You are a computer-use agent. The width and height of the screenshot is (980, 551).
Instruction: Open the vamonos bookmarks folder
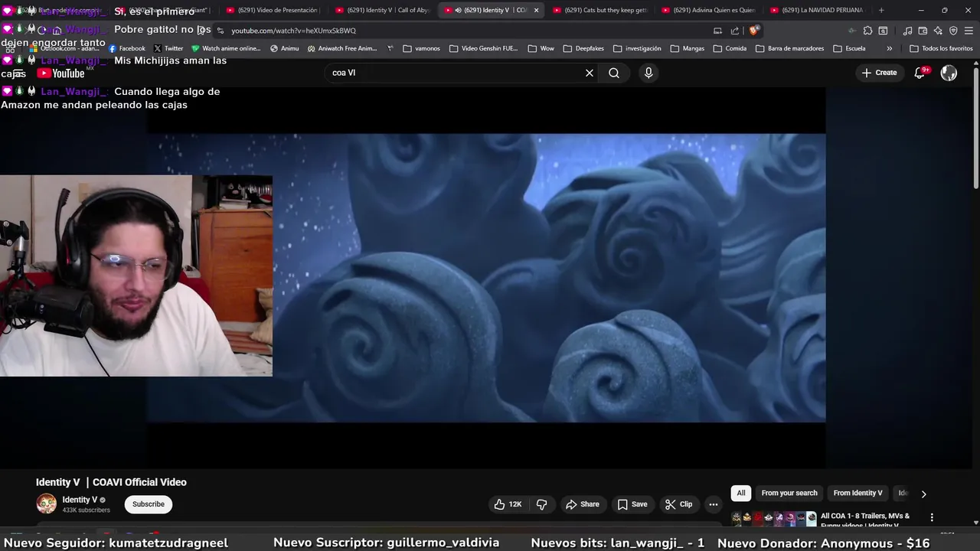[421, 48]
